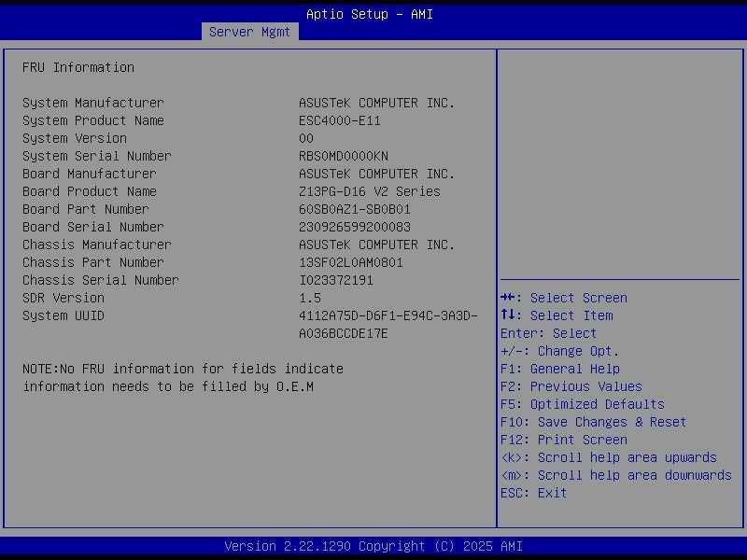Click the Board Serial Number label

92,227
